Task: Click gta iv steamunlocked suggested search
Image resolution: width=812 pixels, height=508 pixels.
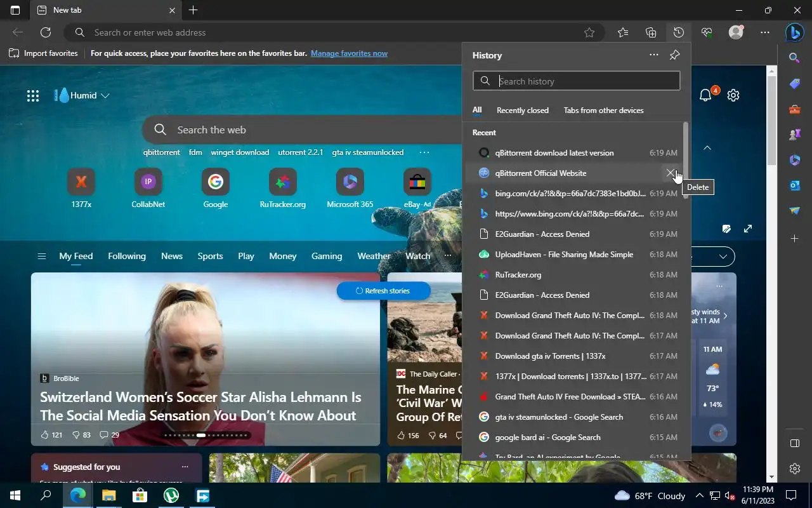Action: (368, 152)
